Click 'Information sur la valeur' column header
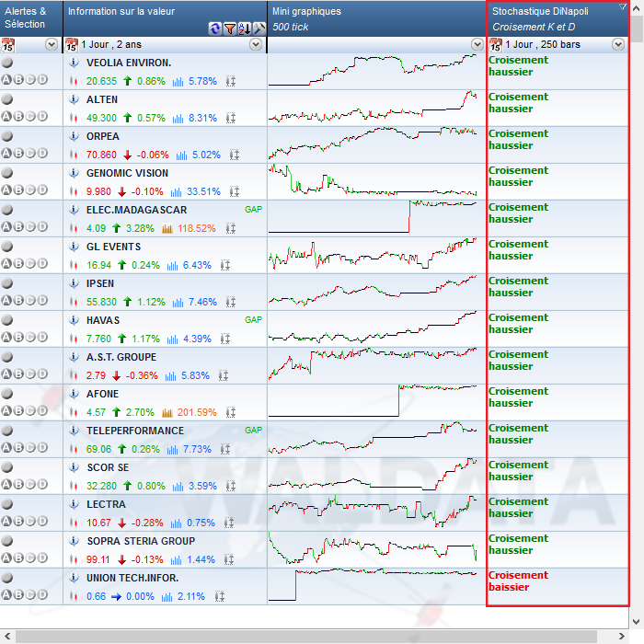The width and height of the screenshot is (644, 644). (x=165, y=18)
